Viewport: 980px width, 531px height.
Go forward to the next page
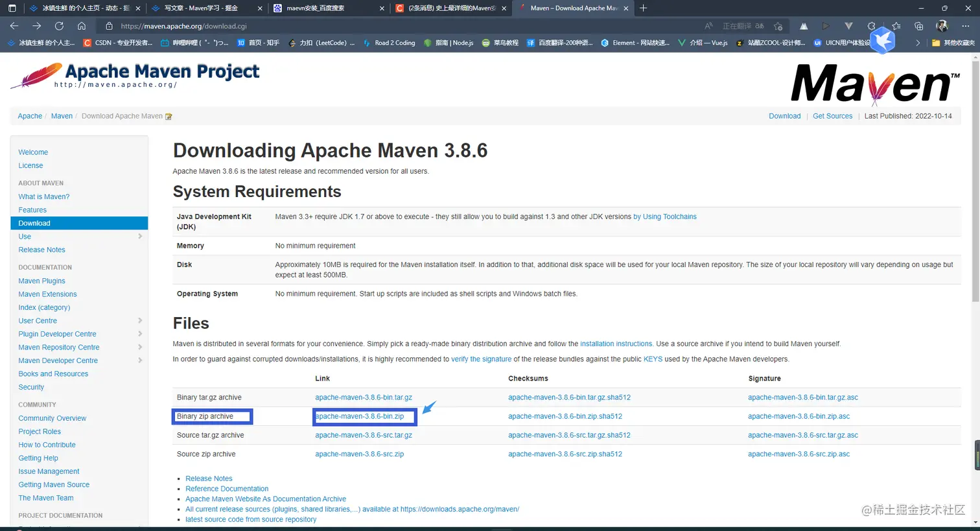click(37, 26)
